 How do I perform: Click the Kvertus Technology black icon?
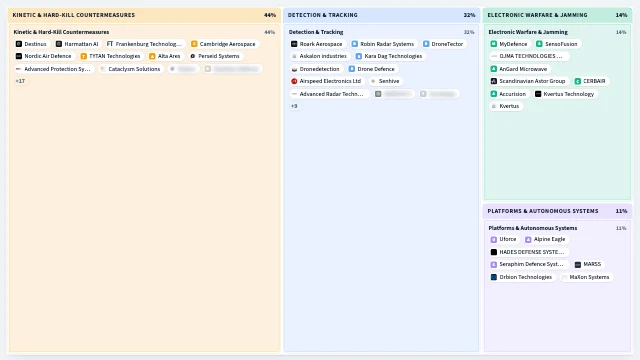538,94
